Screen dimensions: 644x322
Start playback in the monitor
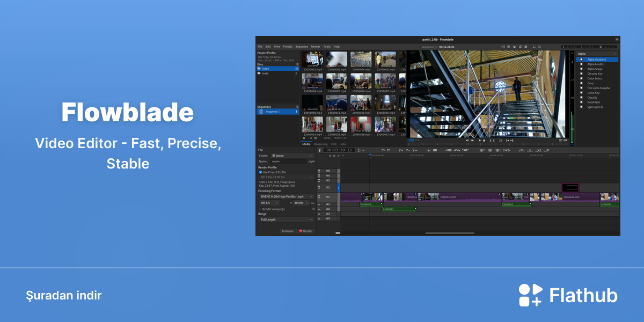(x=480, y=141)
